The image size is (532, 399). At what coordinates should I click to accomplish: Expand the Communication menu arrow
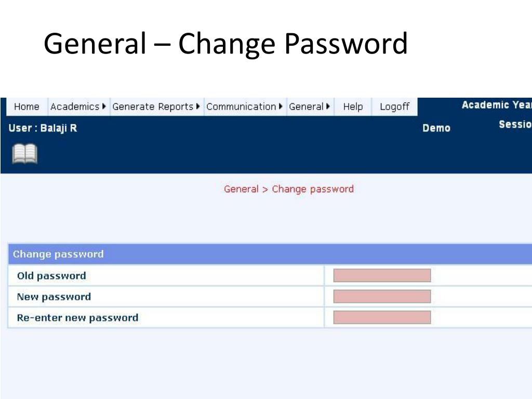click(x=281, y=107)
